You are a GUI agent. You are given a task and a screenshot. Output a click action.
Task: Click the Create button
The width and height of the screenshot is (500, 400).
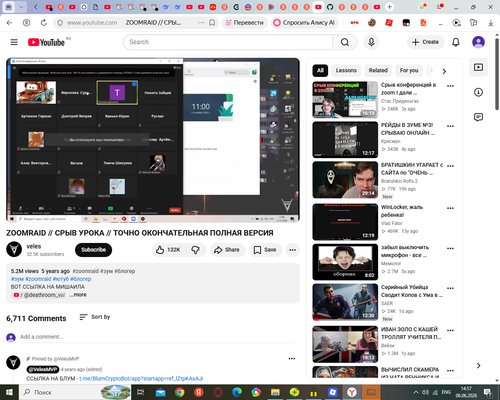426,42
